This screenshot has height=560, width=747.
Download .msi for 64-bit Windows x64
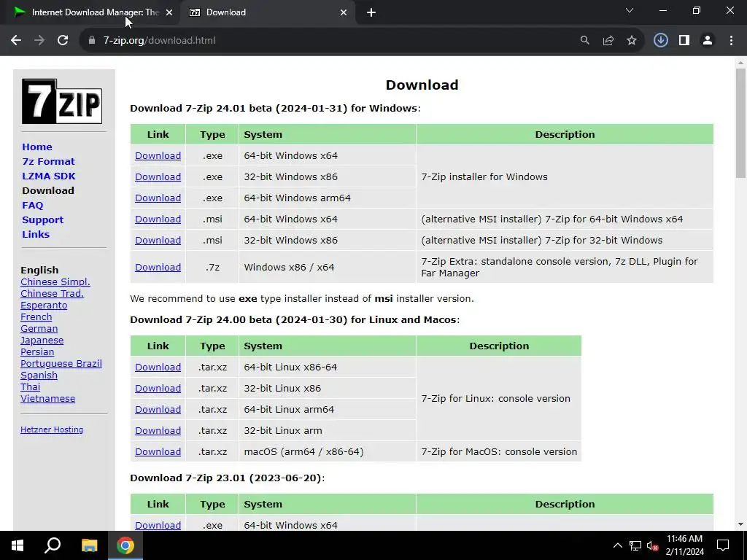(158, 219)
